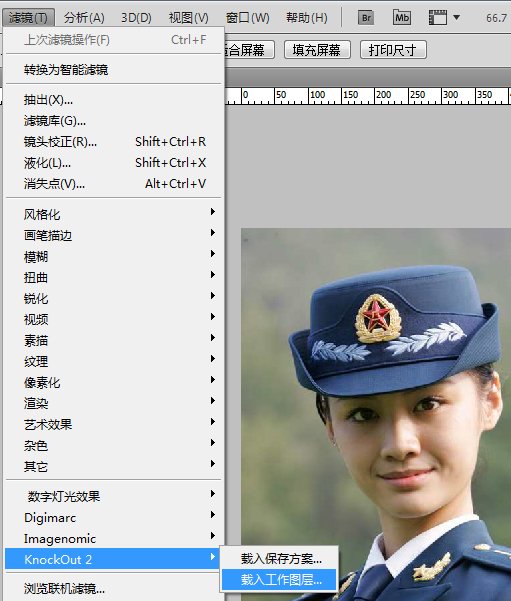Expand the 杂色 submenu

(x=114, y=445)
